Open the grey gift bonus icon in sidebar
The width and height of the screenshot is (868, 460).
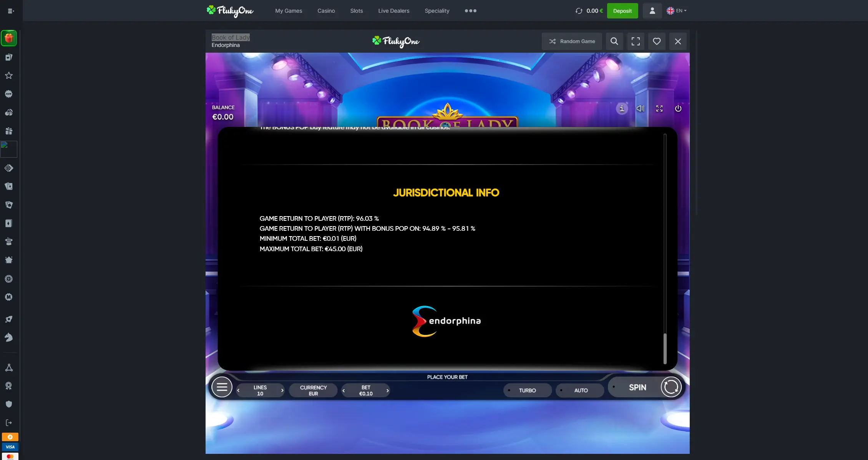click(9, 131)
